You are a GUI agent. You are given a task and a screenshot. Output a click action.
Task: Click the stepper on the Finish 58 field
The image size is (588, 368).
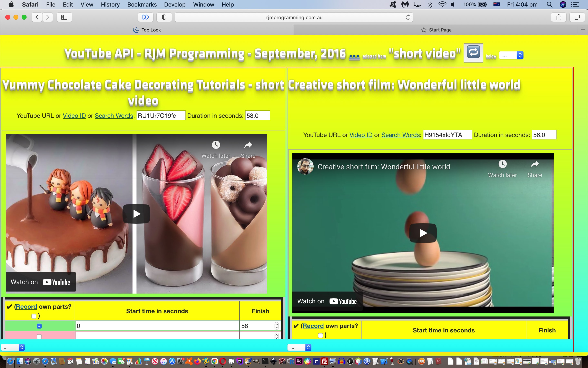(276, 326)
